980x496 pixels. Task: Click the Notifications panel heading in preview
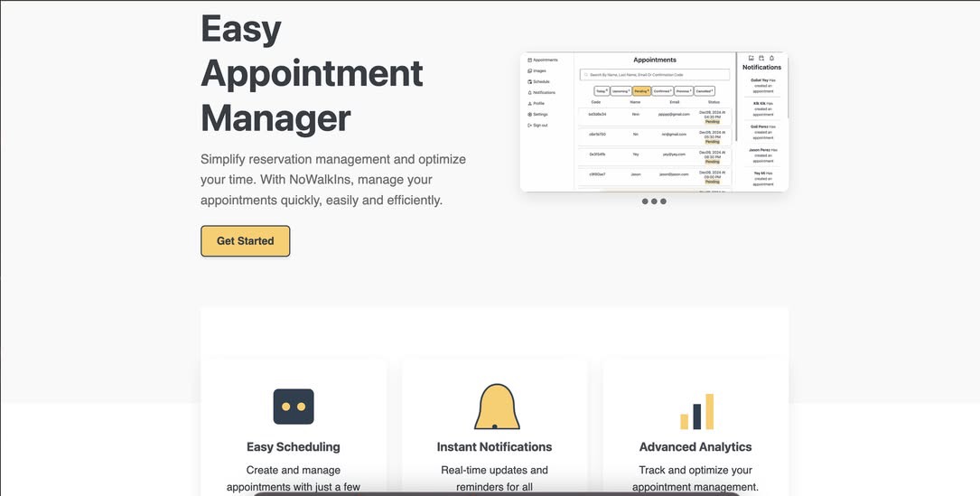click(762, 67)
